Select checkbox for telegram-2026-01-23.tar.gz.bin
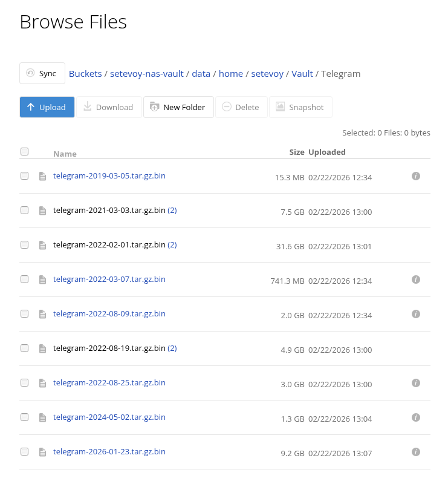 pos(25,452)
